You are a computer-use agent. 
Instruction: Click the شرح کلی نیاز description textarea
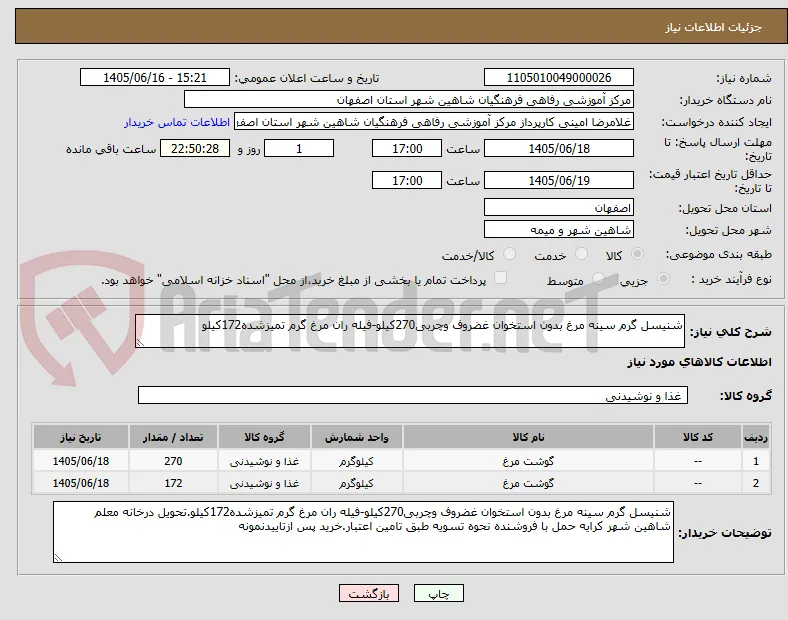pyautogui.click(x=410, y=331)
